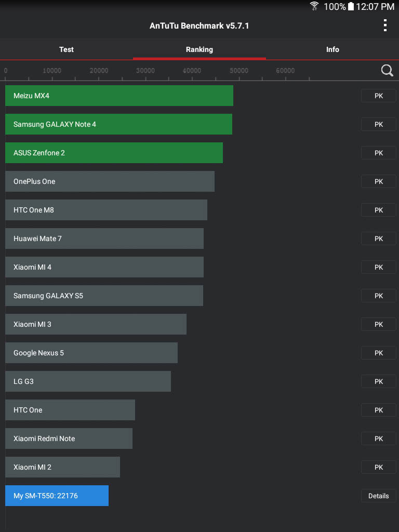This screenshot has height=532, width=399.
Task: Select the HTC One M8 score bar
Action: 106,210
